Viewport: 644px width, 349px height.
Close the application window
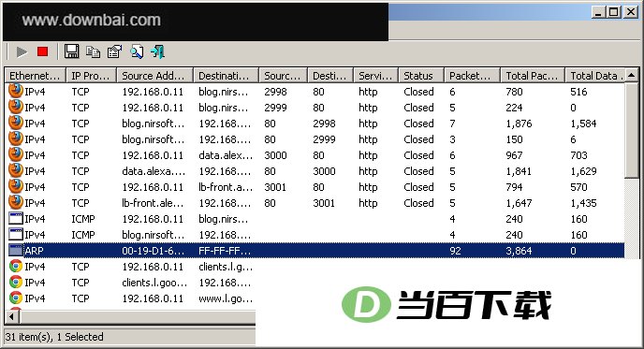(x=630, y=12)
